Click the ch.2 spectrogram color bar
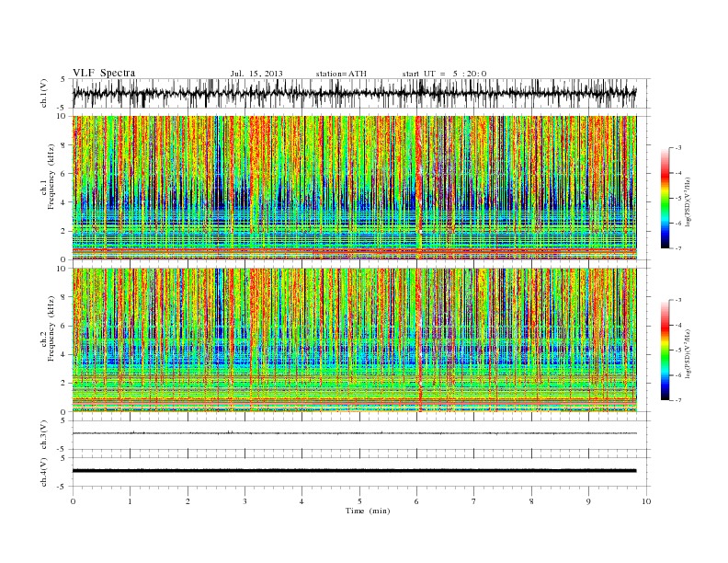Viewport: 728px width, 563px height. [665, 350]
